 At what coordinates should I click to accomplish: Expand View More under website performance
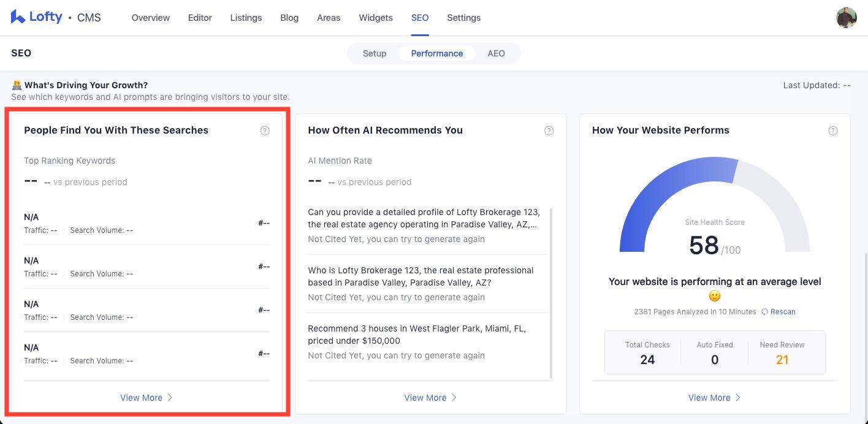(x=714, y=398)
